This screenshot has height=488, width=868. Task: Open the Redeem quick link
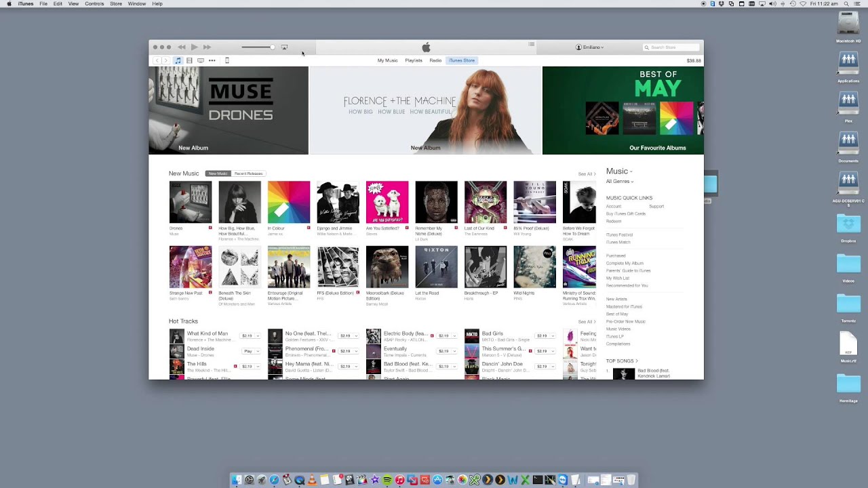pyautogui.click(x=614, y=221)
